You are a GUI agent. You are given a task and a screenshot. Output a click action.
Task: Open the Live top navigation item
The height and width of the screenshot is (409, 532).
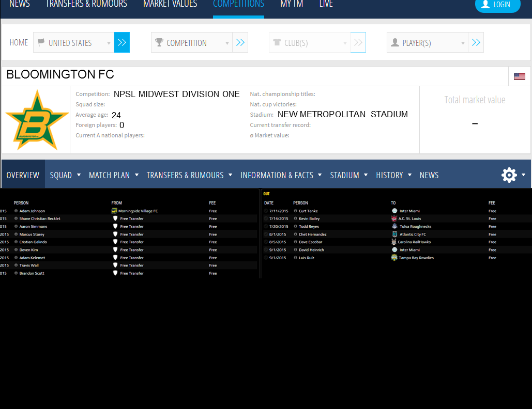coord(326,4)
